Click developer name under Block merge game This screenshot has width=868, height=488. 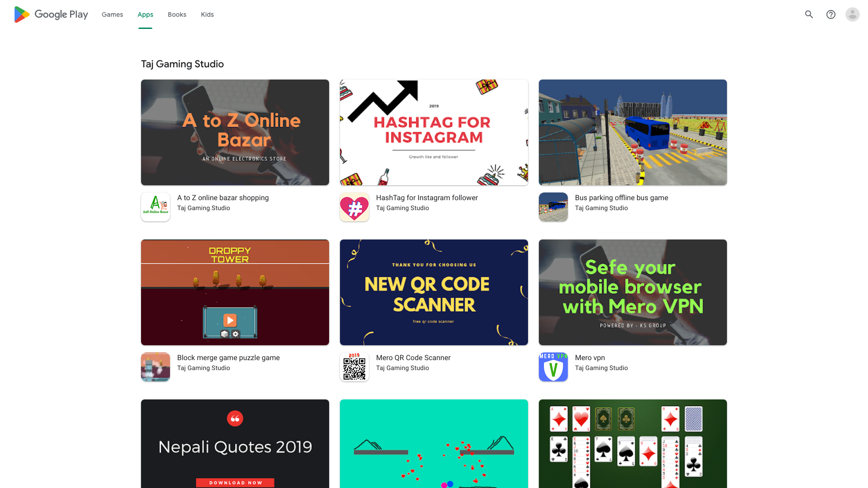point(203,368)
